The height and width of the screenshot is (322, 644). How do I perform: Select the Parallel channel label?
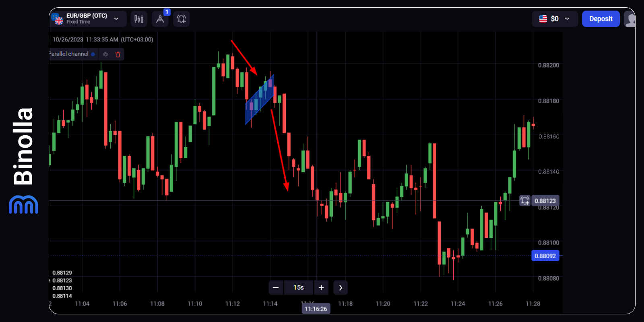point(68,54)
